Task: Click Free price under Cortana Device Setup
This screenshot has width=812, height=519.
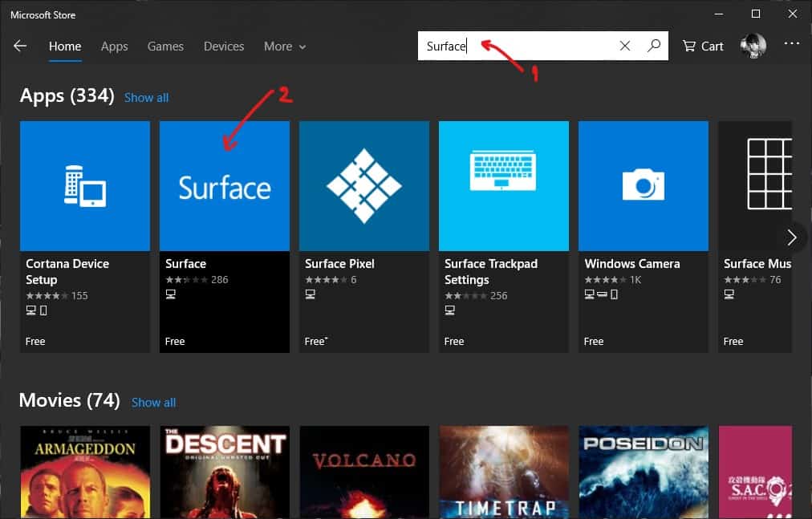Action: (x=35, y=342)
